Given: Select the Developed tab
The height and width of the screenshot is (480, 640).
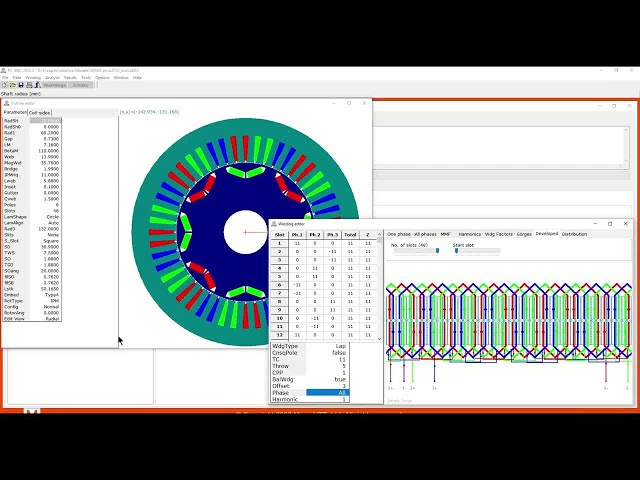Looking at the screenshot, I should pyautogui.click(x=547, y=234).
